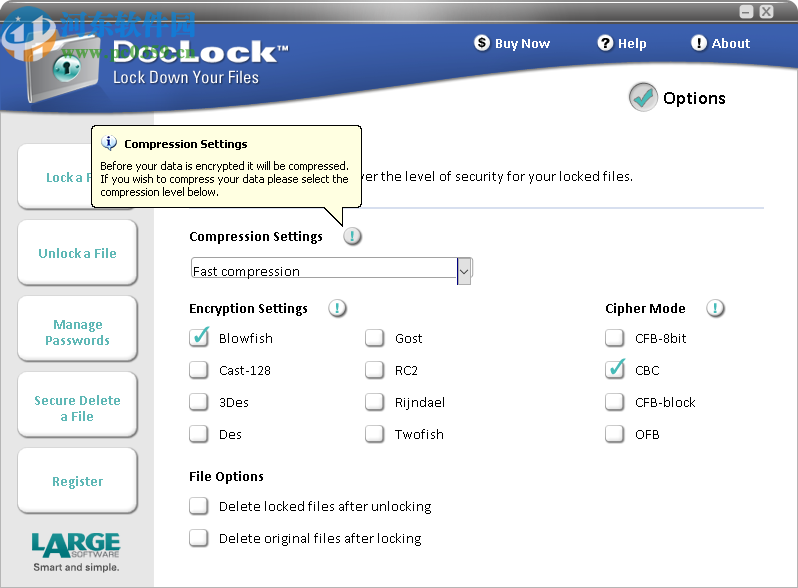Click the CFB-block label
The height and width of the screenshot is (588, 798).
point(665,403)
